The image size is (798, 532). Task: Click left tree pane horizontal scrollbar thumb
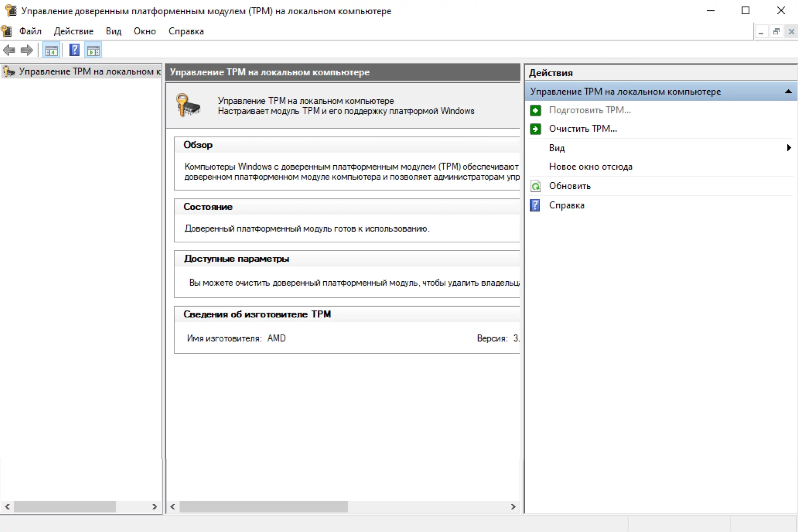65,506
